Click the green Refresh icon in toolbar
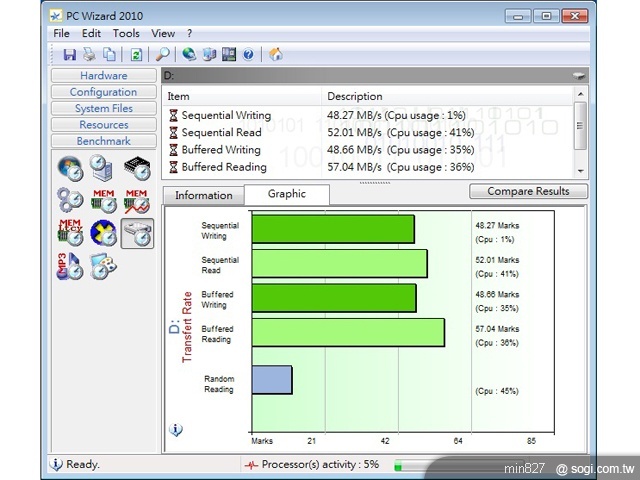The image size is (640, 480). tap(136, 54)
